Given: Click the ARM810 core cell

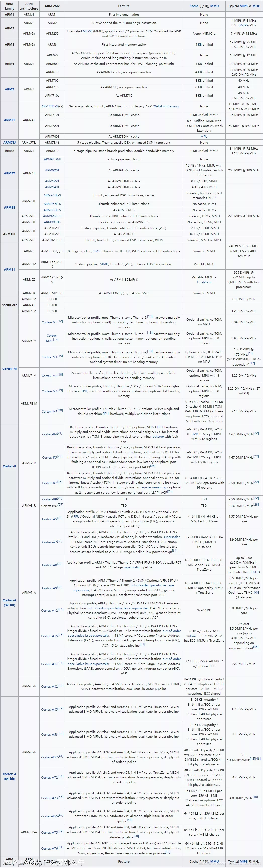Looking at the screenshot, I should coord(52,151).
